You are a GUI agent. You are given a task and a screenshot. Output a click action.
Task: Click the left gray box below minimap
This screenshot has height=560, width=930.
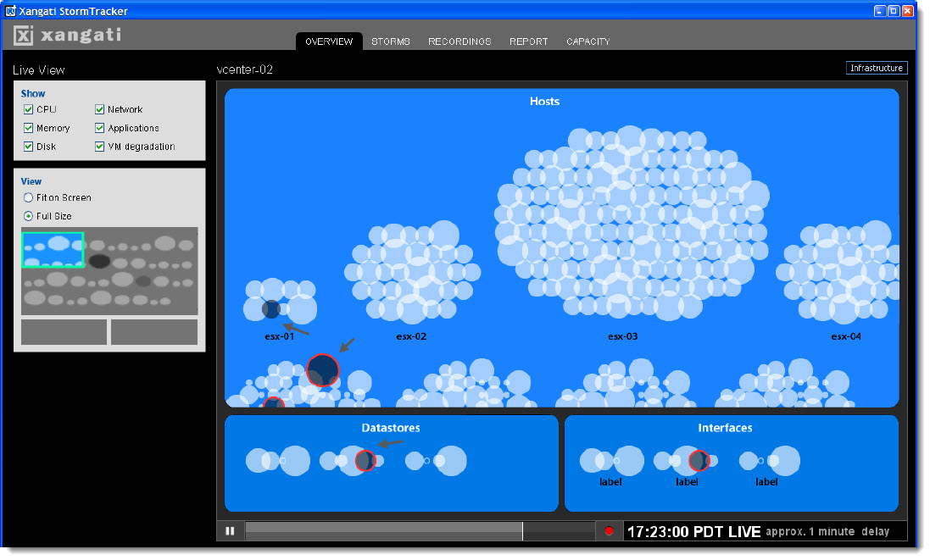point(64,332)
